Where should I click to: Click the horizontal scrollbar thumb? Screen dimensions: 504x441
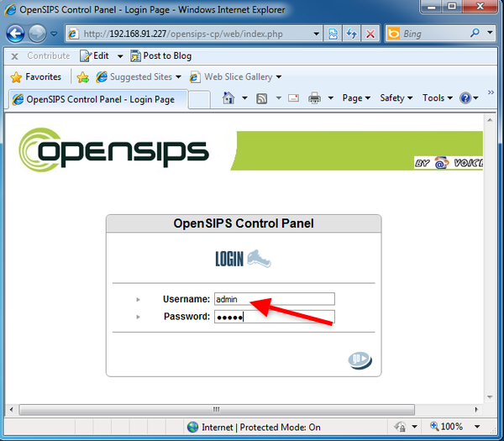click(x=217, y=410)
